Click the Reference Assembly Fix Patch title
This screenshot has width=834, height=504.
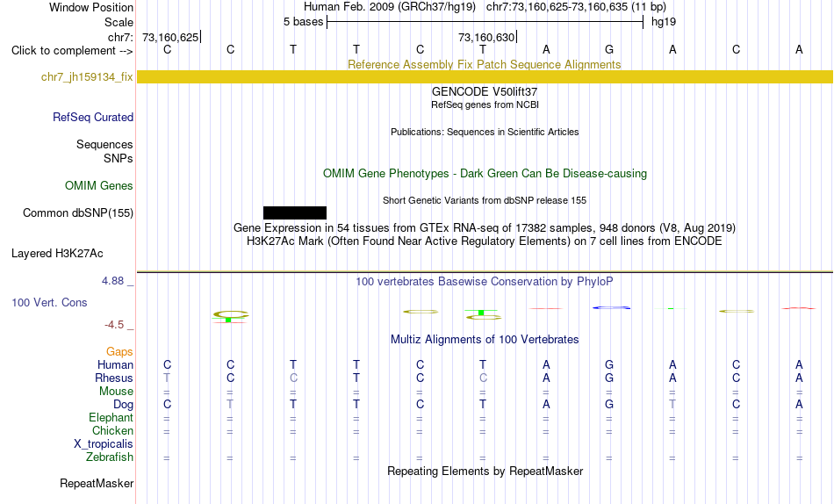[484, 64]
